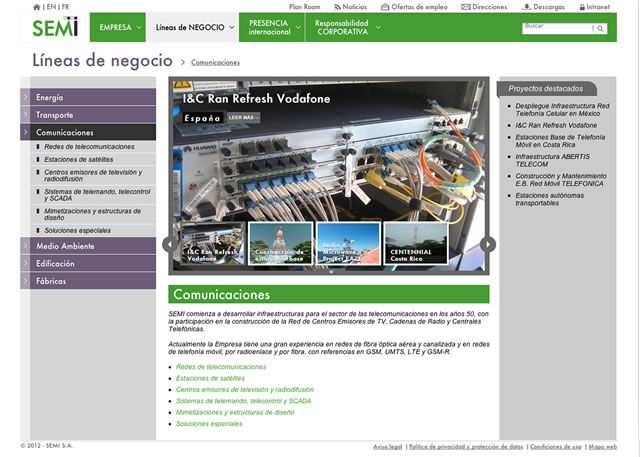Viewport: 640px width, 457px height.
Task: Click the SEMI logo
Action: coord(55,27)
